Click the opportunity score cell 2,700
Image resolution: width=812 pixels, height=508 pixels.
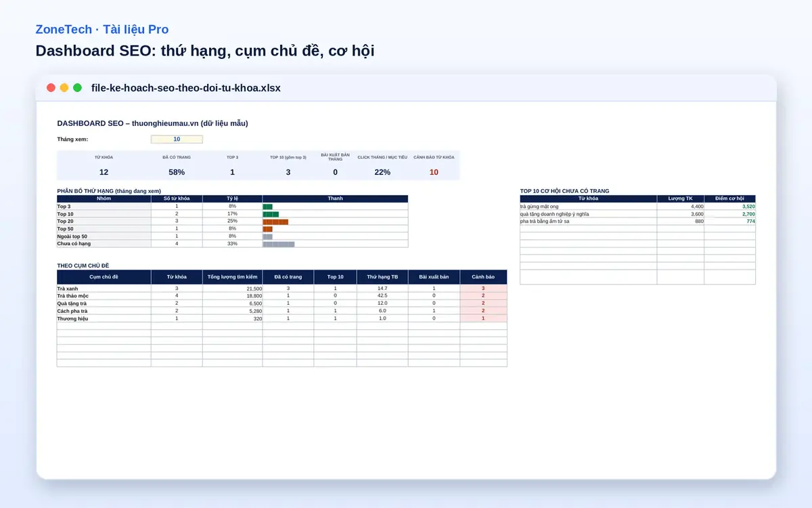click(x=729, y=214)
